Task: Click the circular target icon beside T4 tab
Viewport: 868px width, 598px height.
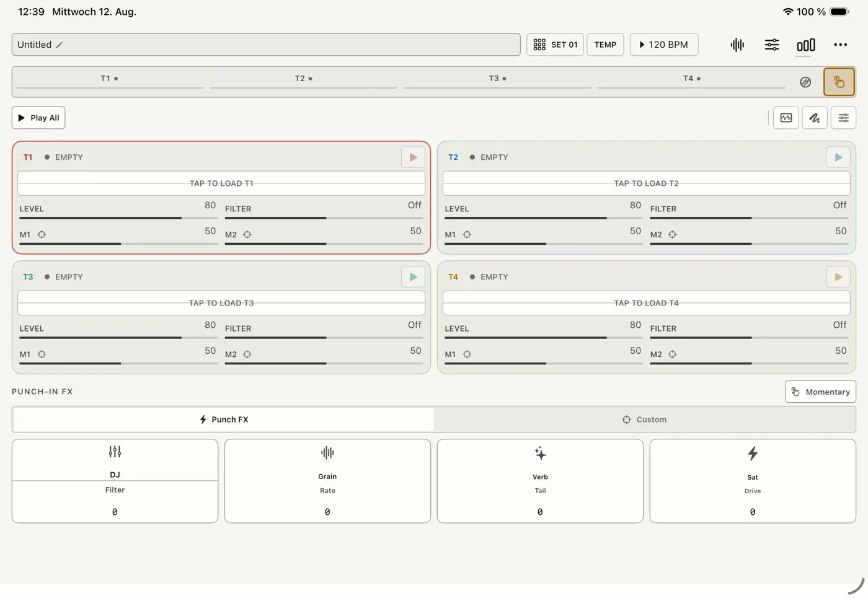Action: click(x=805, y=82)
